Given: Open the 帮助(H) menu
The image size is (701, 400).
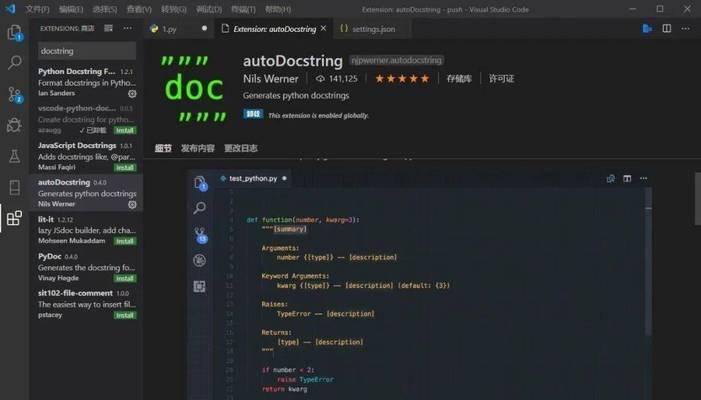Looking at the screenshot, I should pos(278,9).
